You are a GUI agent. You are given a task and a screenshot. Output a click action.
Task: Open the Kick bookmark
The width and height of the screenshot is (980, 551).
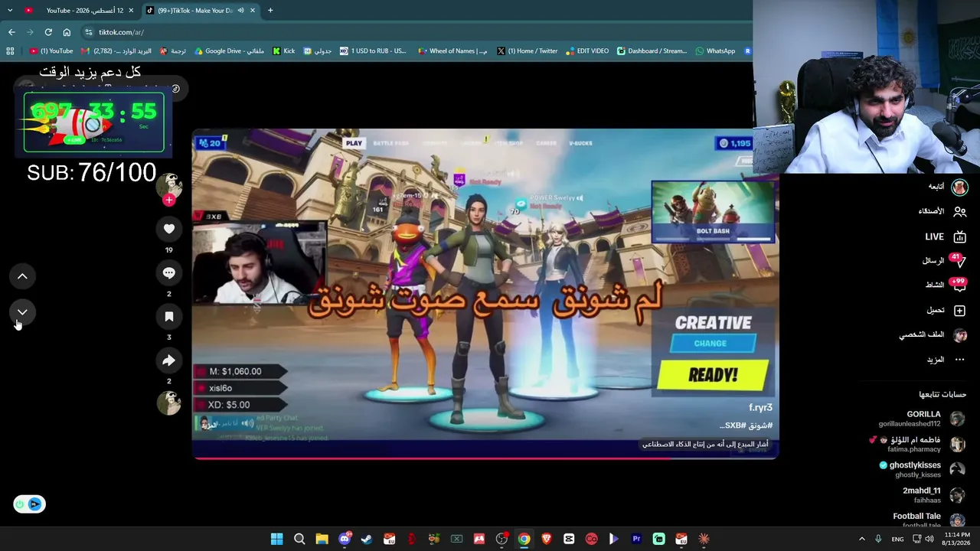(x=284, y=51)
